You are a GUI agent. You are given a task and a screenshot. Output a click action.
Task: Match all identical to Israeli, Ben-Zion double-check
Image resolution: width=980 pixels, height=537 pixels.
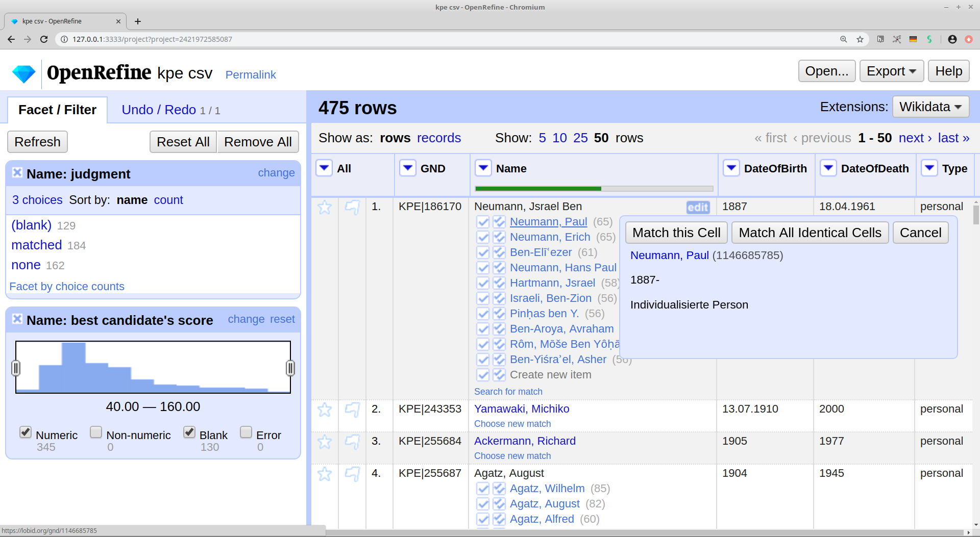click(499, 298)
